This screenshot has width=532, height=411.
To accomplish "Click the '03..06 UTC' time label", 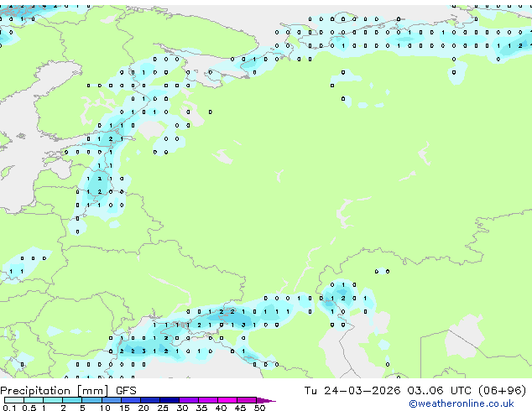I will (x=440, y=391).
